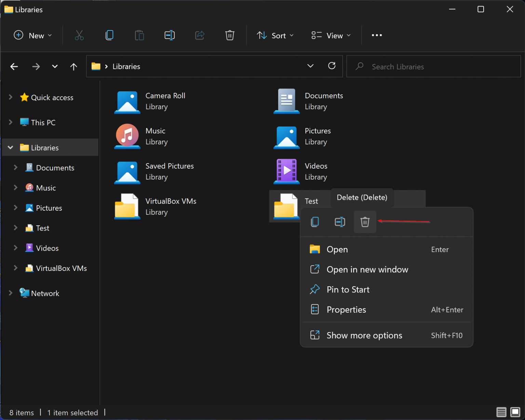Screen dimensions: 525x420
Task: Expand This PC in the sidebar
Action: point(10,122)
